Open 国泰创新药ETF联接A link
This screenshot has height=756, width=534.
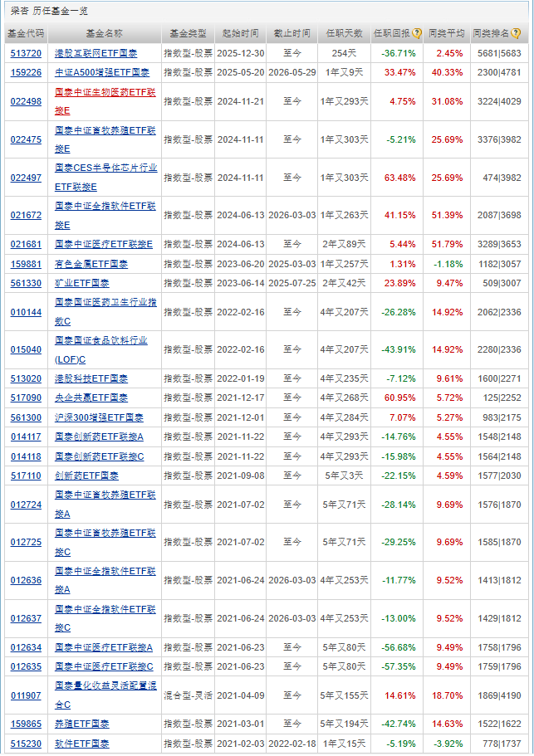[x=99, y=437]
